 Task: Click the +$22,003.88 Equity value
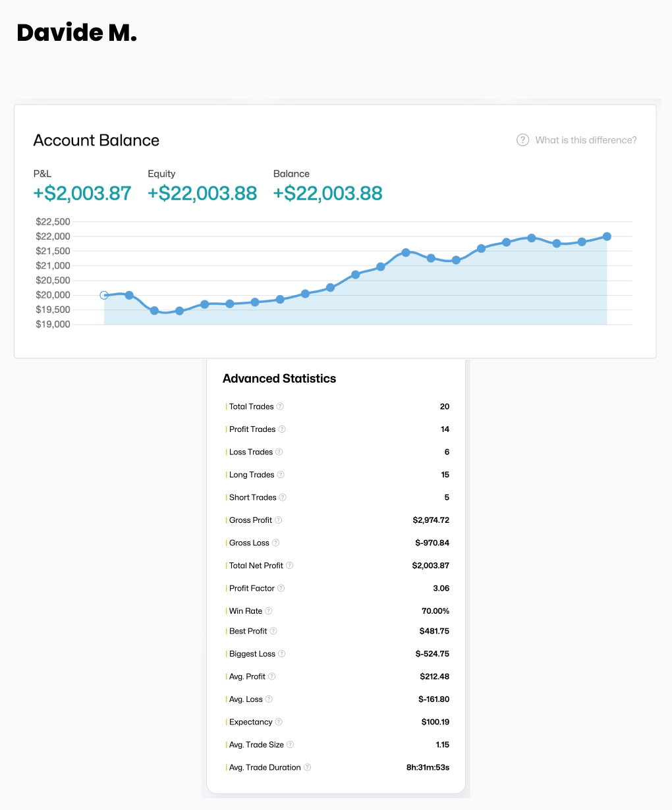coord(202,194)
